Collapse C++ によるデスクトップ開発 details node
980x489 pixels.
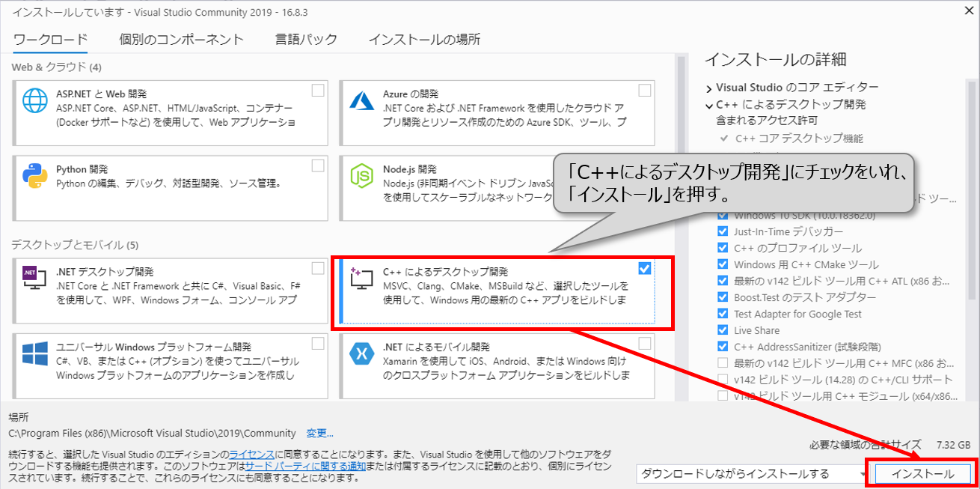(x=708, y=106)
